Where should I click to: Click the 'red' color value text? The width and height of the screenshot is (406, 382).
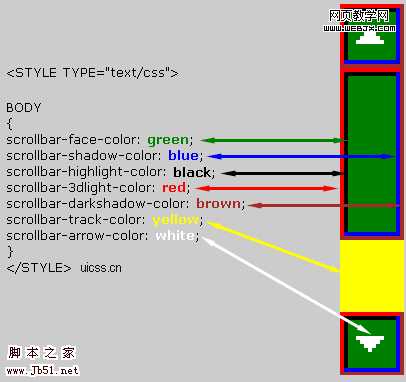pos(174,188)
